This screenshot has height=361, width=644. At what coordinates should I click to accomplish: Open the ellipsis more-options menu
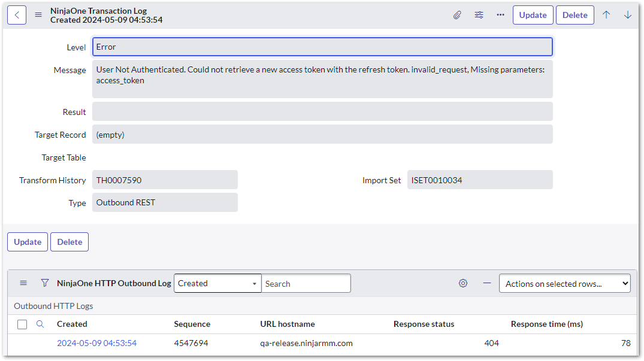click(500, 14)
